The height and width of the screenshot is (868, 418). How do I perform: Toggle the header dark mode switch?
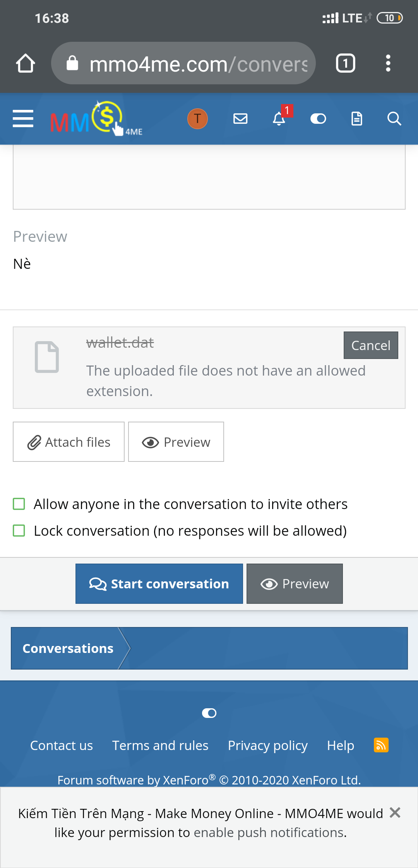point(318,118)
